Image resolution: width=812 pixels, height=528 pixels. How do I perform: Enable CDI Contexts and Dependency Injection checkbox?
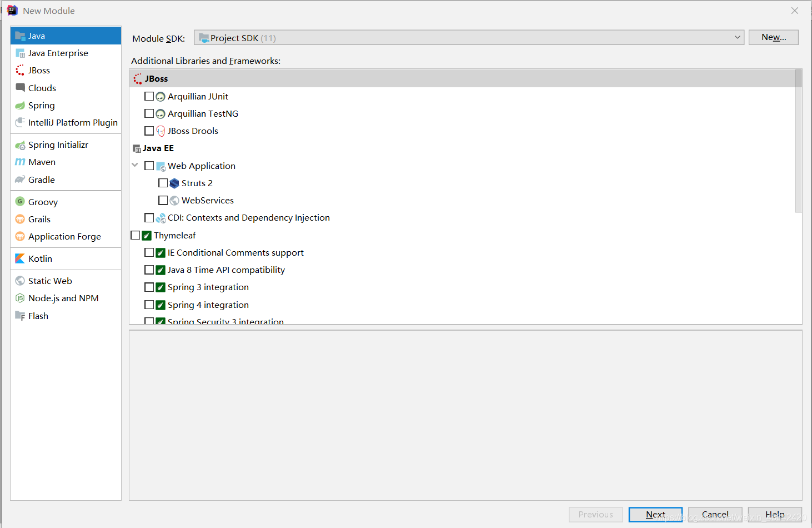click(x=149, y=217)
